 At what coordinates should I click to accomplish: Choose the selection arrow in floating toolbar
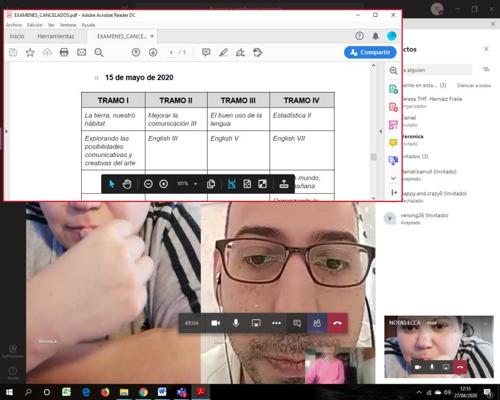coord(112,184)
